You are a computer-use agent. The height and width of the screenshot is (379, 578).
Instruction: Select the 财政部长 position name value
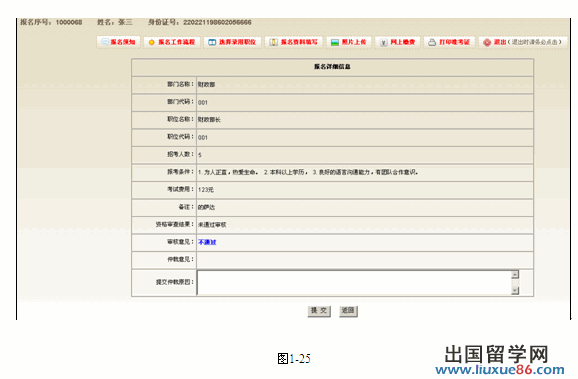tap(209, 119)
